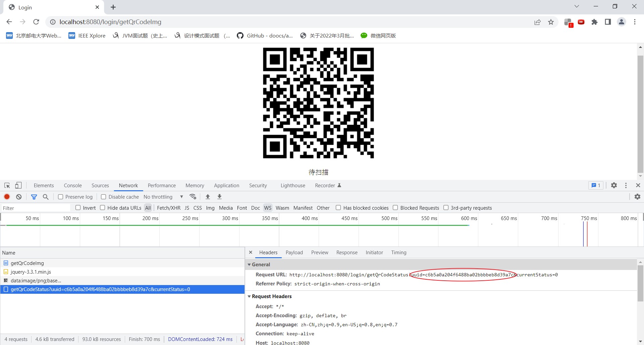Tick the Hide data URLs checkbox
The image size is (644, 345).
pyautogui.click(x=103, y=208)
